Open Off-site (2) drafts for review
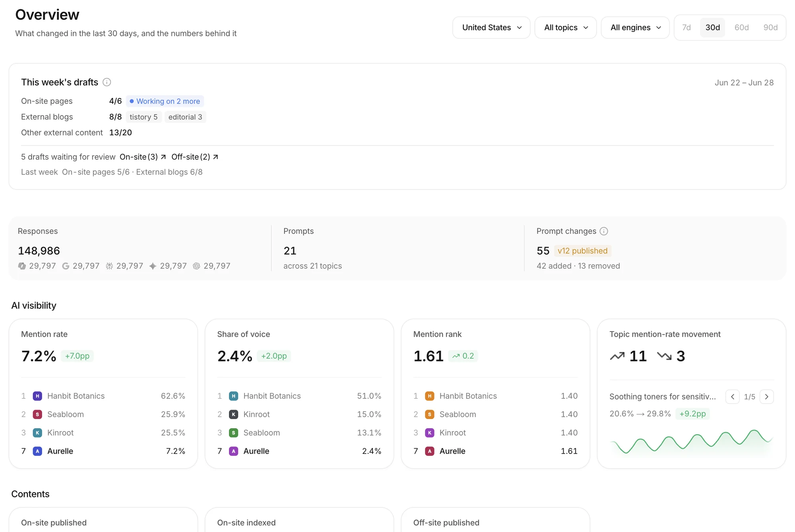This screenshot has height=532, width=795. point(195,157)
